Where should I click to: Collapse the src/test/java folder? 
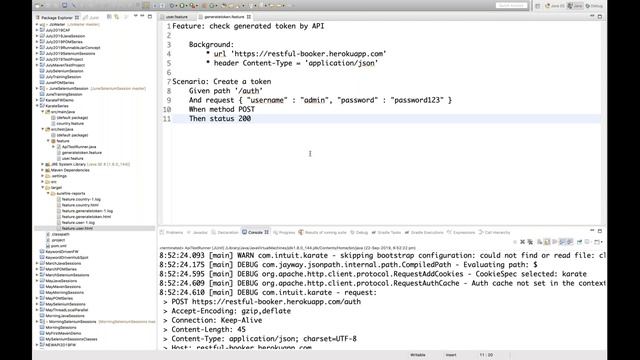tap(42, 129)
